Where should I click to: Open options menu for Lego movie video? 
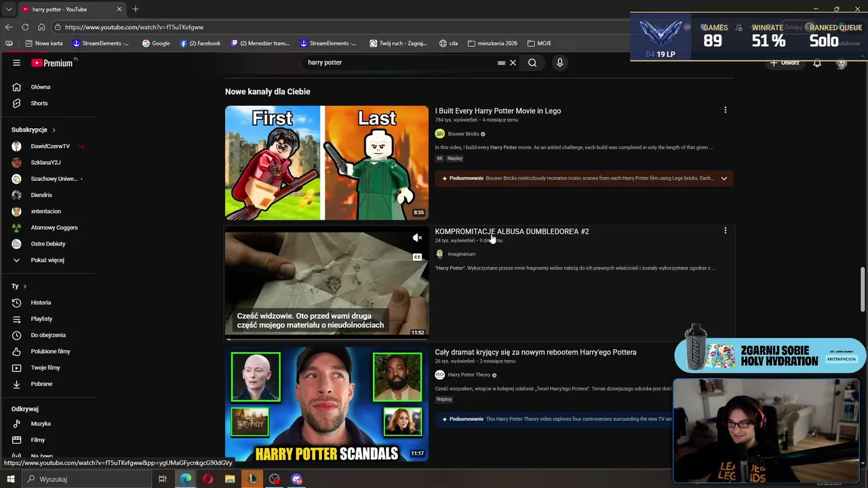[725, 110]
